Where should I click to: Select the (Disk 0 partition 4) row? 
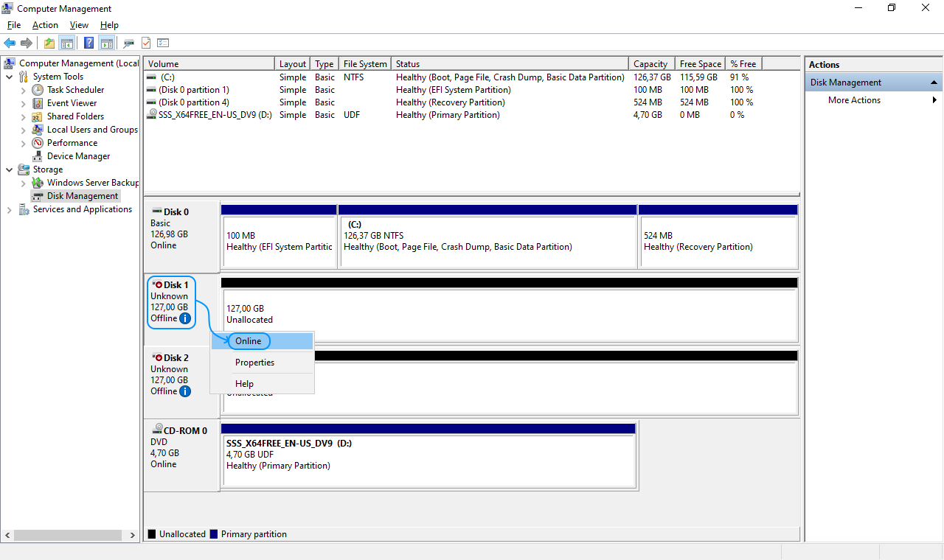(472, 102)
